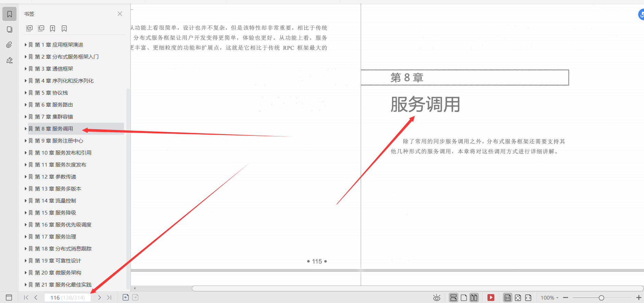
Task: Click the page number 115 in the footer
Action: [317, 262]
